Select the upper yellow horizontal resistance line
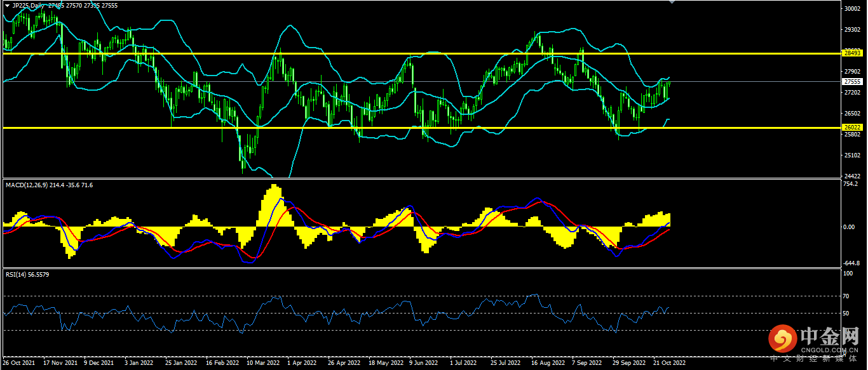The width and height of the screenshot is (868, 370). click(421, 54)
